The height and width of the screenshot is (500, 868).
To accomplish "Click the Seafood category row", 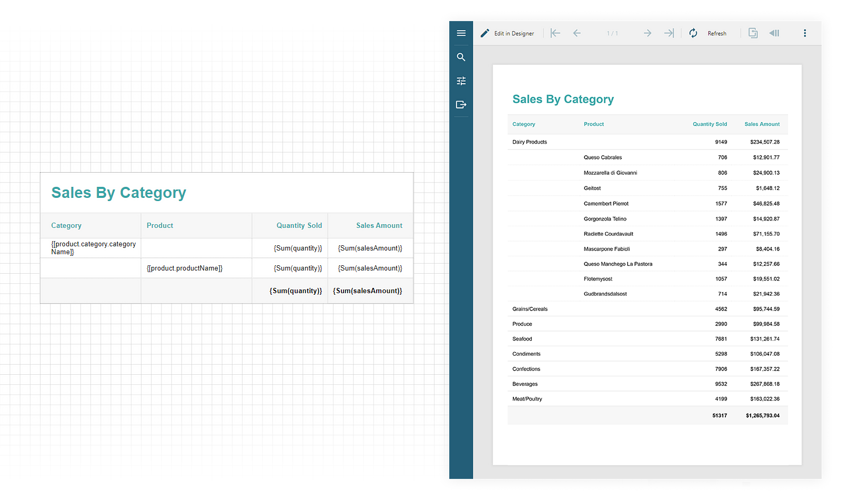I will click(648, 339).
